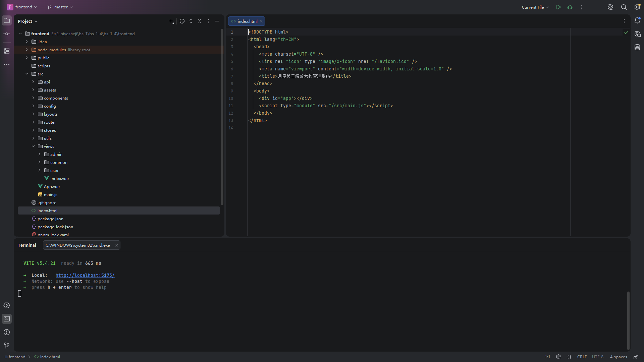Open the Structure tool window icon
The height and width of the screenshot is (362, 644).
[7, 51]
